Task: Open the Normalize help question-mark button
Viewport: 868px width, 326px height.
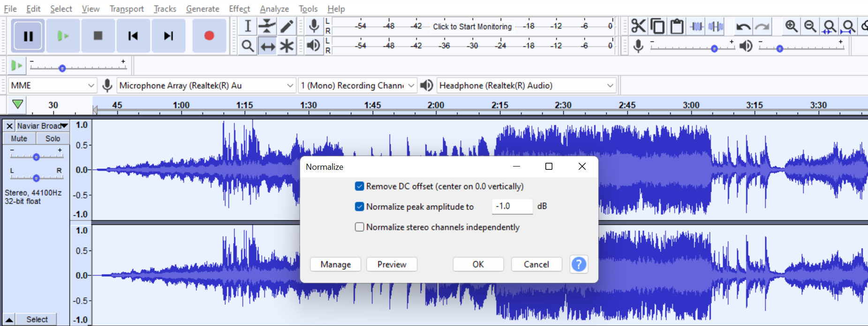Action: [x=579, y=264]
